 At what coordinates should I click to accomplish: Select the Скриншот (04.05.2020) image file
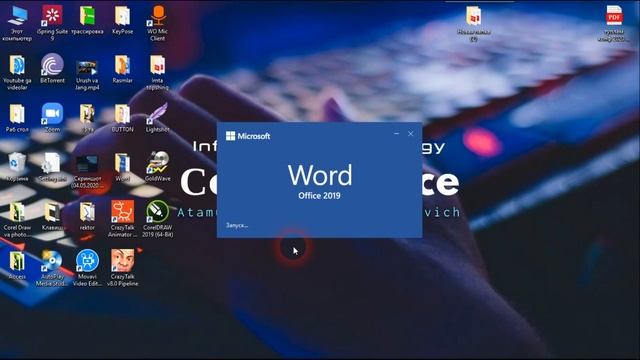click(87, 171)
